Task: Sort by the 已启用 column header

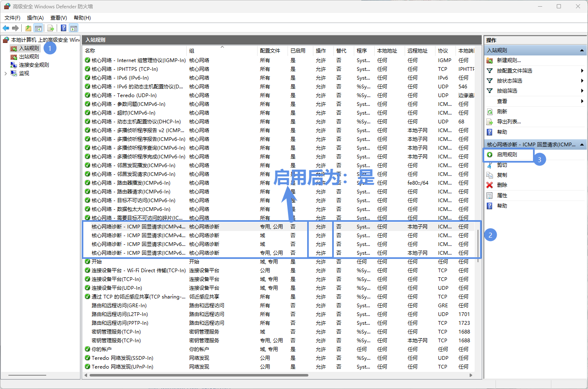Action: pos(298,51)
